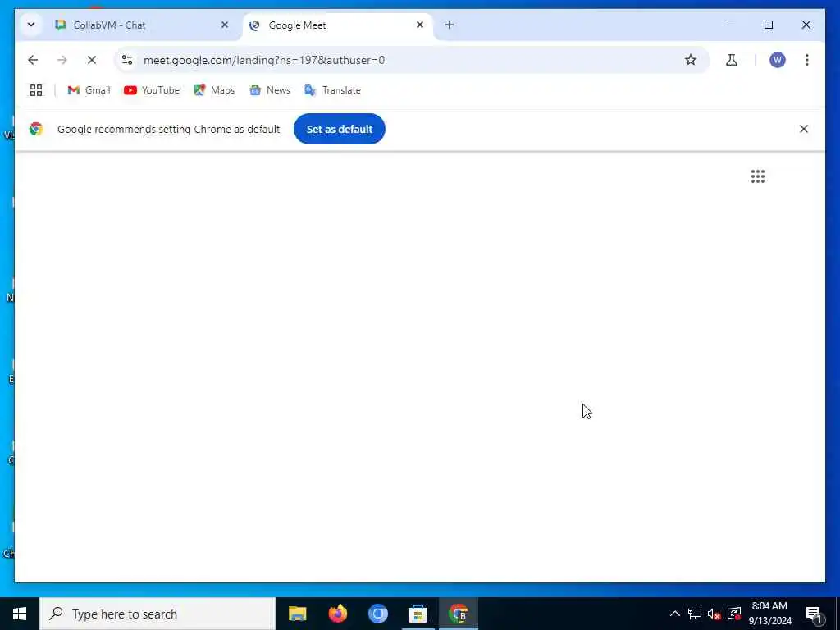Viewport: 840px width, 630px height.
Task: Click the Chrome taskbar icon
Action: 458,614
